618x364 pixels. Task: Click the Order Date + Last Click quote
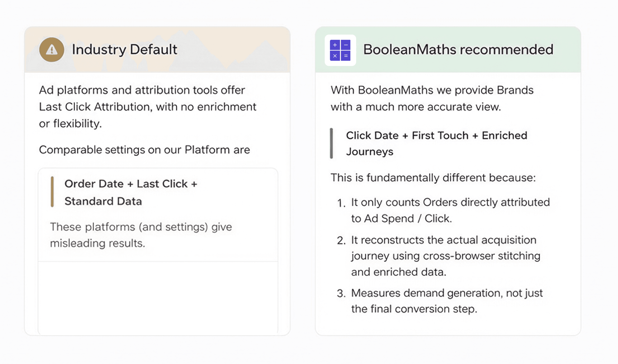[131, 192]
